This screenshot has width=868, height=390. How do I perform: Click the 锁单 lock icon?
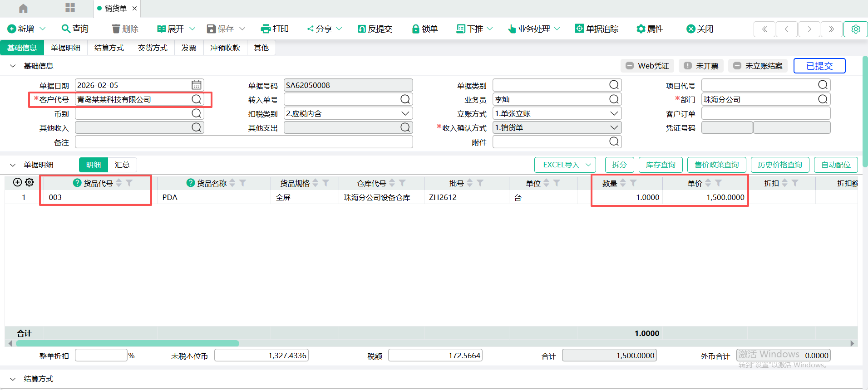415,29
